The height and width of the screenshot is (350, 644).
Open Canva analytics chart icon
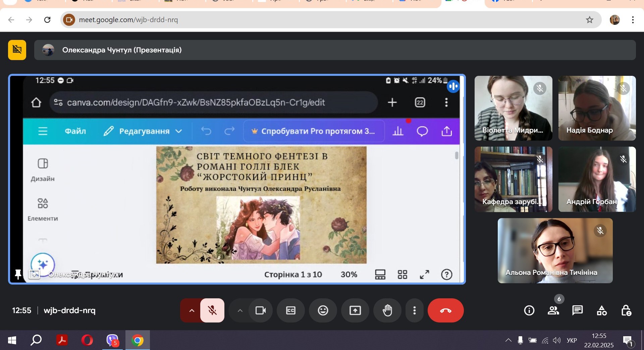tap(398, 131)
